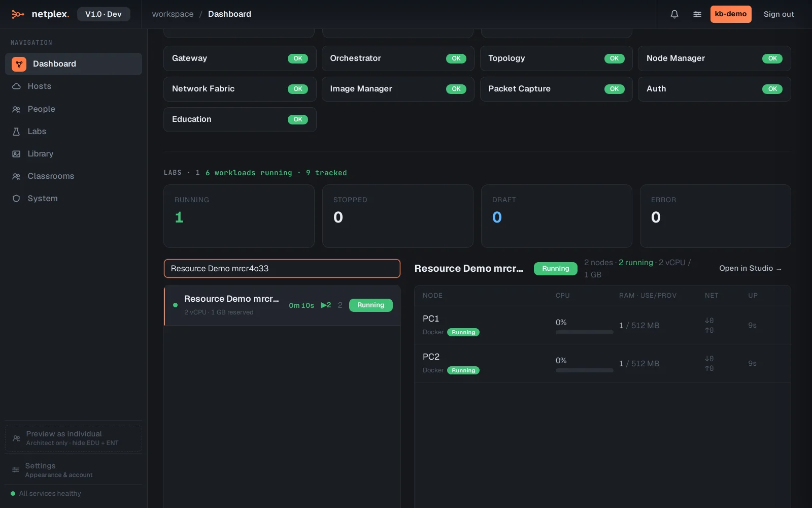Click the Preview as individual icon
Image resolution: width=812 pixels, height=508 pixels.
pyautogui.click(x=16, y=438)
